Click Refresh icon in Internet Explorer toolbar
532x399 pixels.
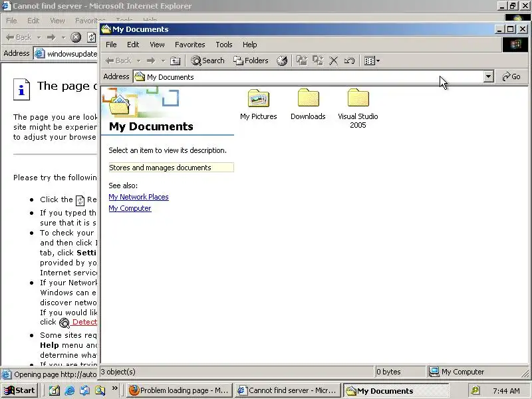(91, 37)
